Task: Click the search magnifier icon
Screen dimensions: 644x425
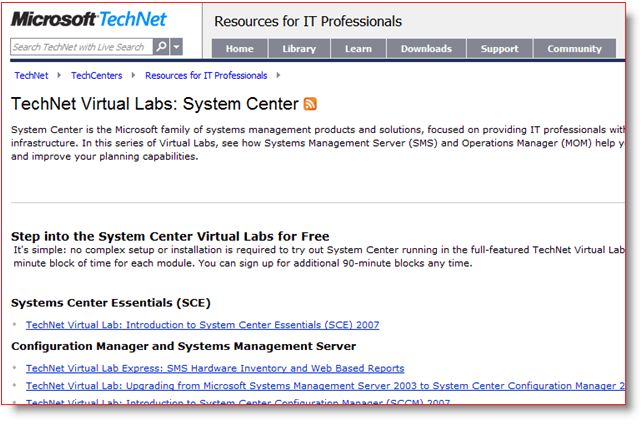Action: 161,47
